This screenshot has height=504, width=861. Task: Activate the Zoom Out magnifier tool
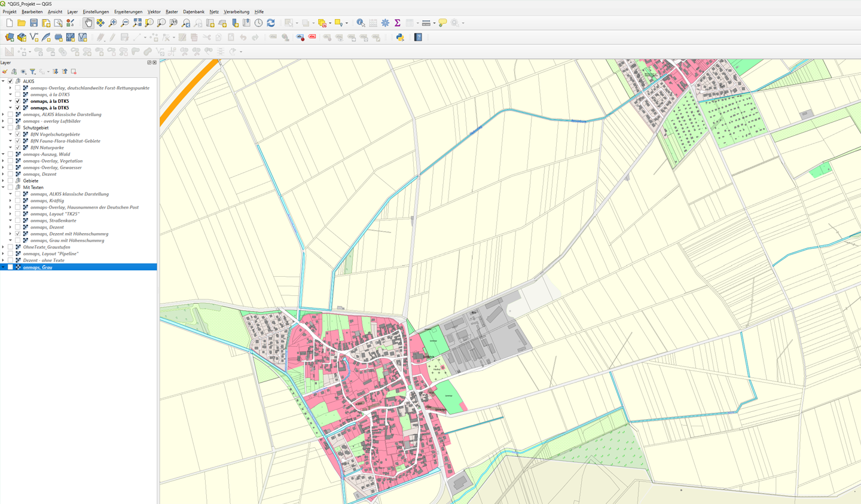coord(124,23)
